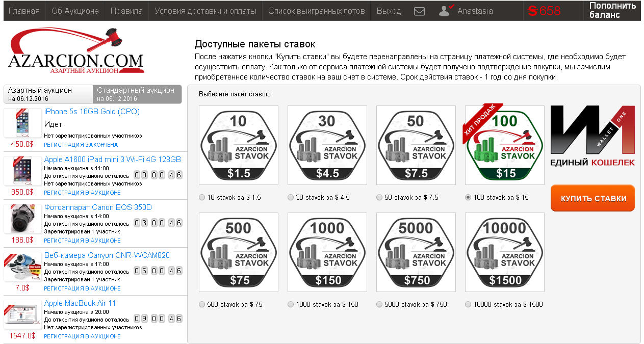
Task: Select the 5000 stavok for $750 option
Action: click(379, 305)
